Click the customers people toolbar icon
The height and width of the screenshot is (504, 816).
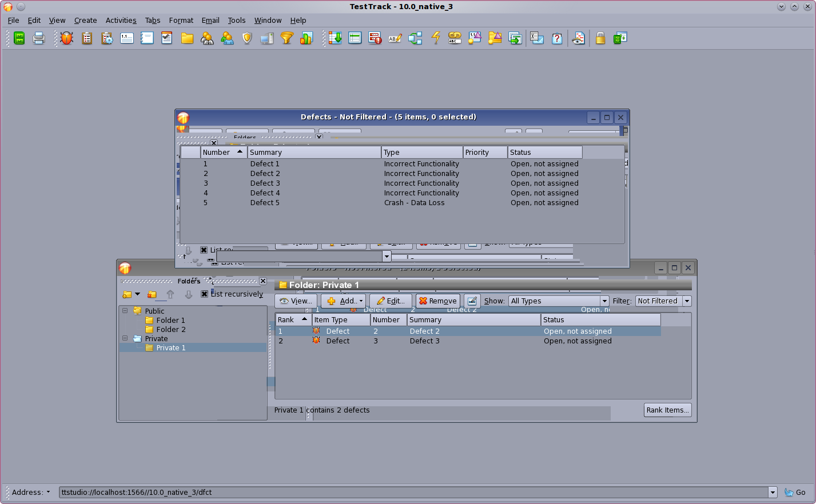[207, 38]
